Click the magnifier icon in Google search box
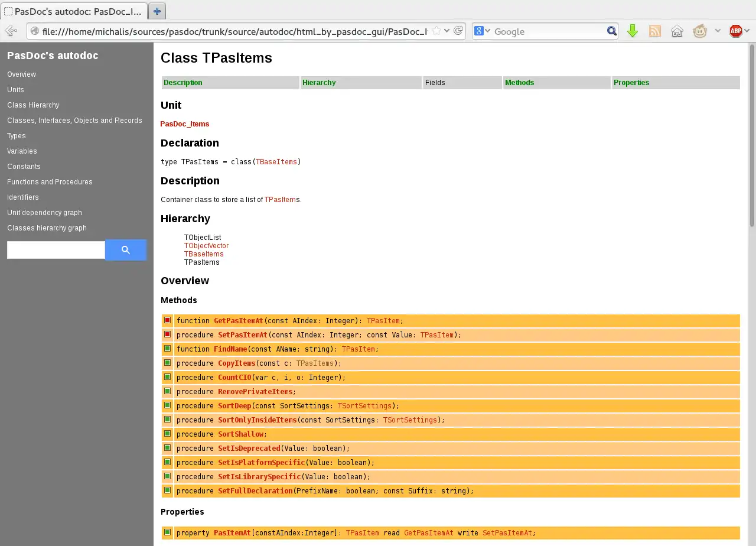Image resolution: width=756 pixels, height=546 pixels. point(612,31)
